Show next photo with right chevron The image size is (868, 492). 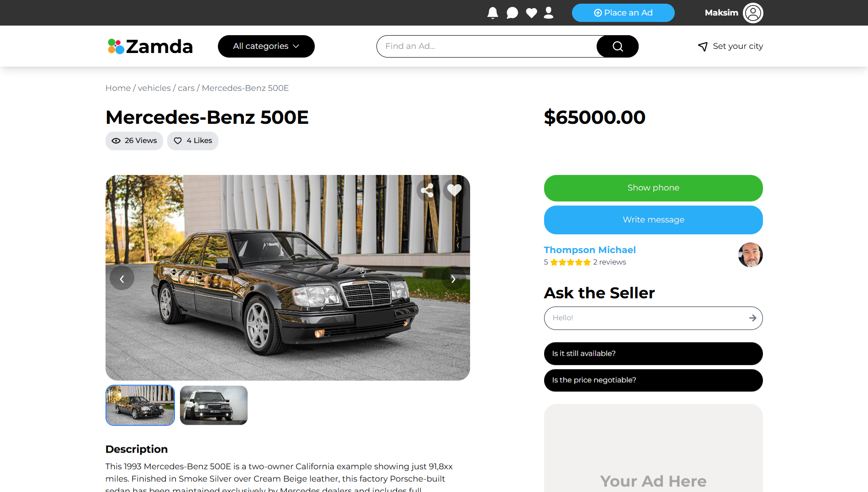(453, 279)
